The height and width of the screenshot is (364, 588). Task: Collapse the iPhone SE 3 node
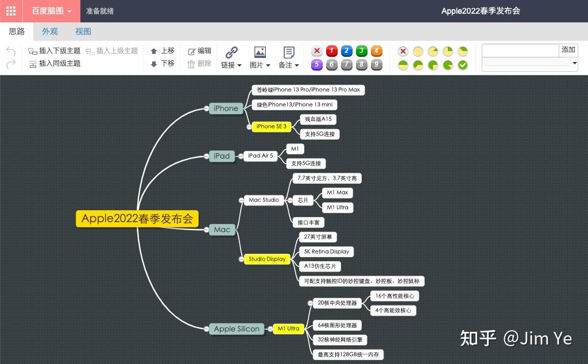249,127
